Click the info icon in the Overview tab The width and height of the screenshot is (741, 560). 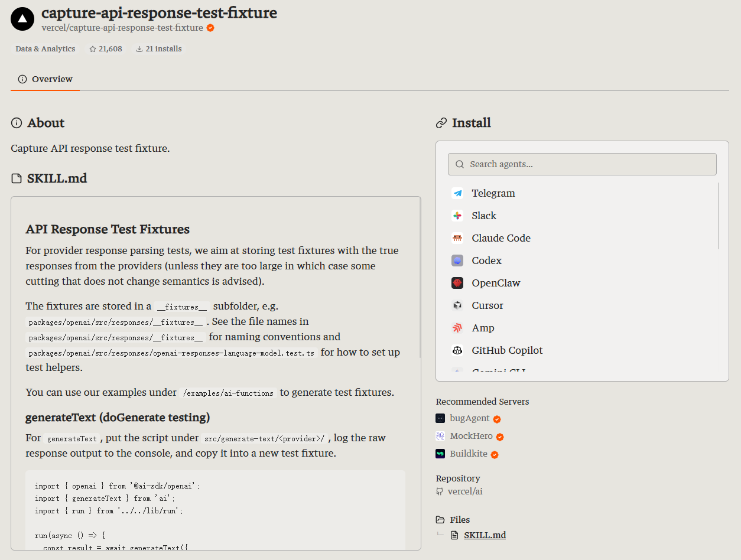click(22, 79)
